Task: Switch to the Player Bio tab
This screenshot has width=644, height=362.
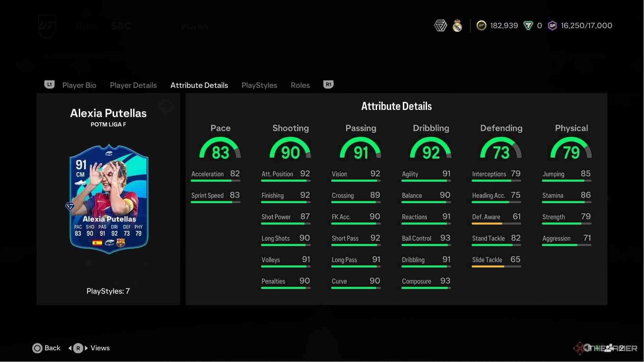Action: 79,85
